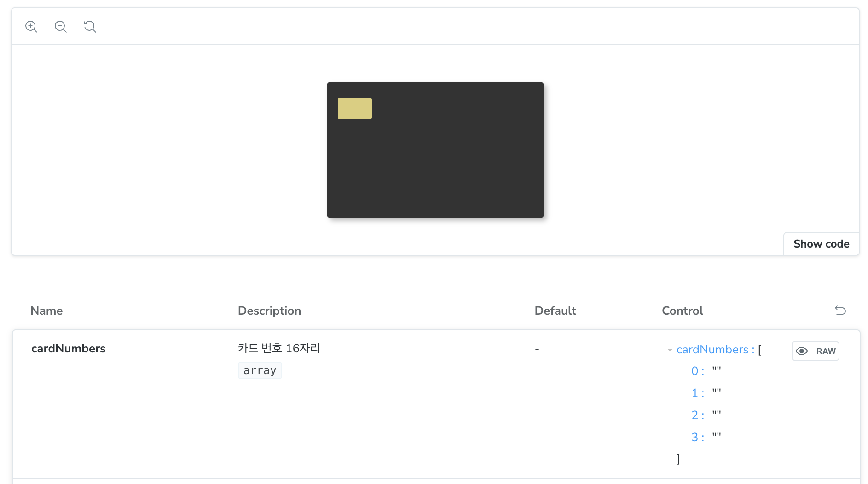Click the Control column header
Image resolution: width=868 pixels, height=484 pixels.
(683, 311)
